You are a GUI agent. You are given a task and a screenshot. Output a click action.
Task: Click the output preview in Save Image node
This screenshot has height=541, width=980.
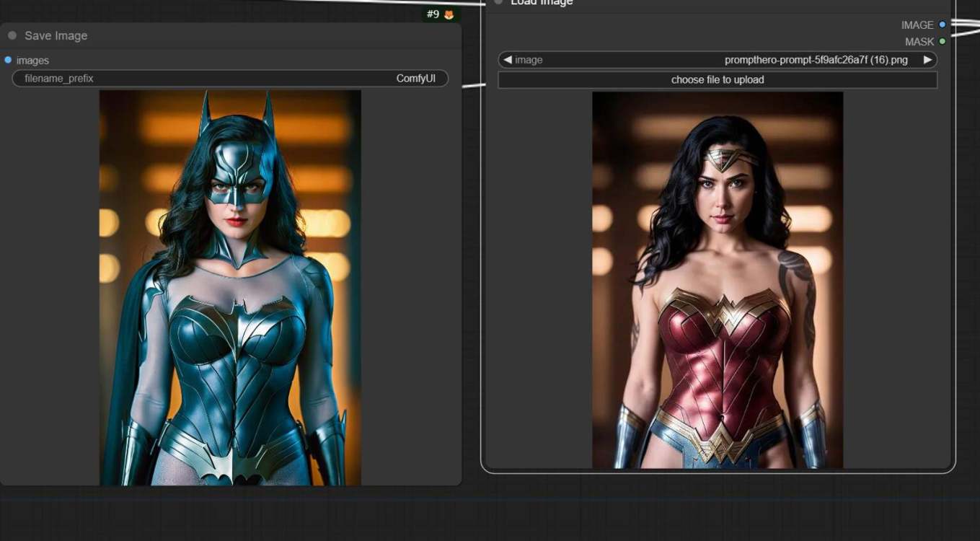(230, 287)
